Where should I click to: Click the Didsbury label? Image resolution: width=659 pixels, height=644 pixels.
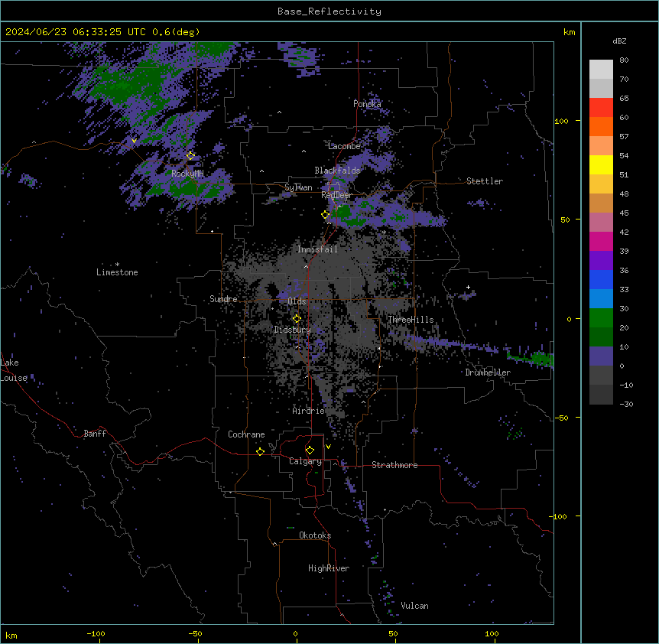(293, 330)
